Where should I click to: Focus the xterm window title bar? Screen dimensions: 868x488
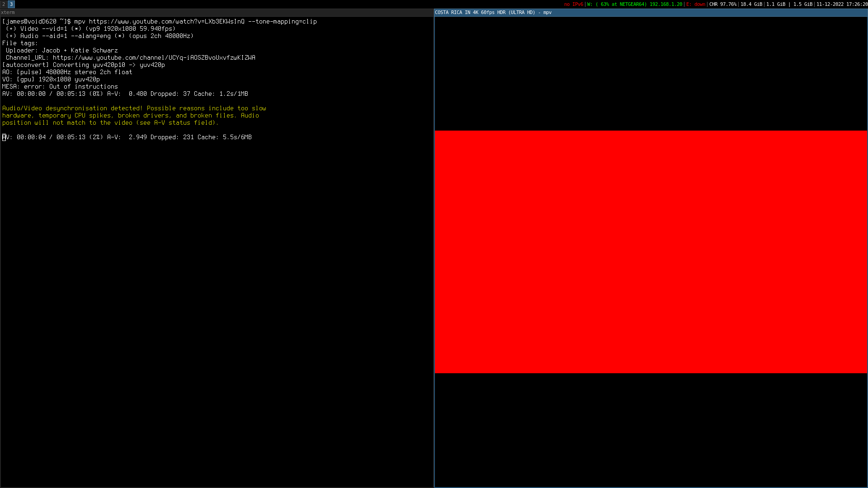point(217,13)
